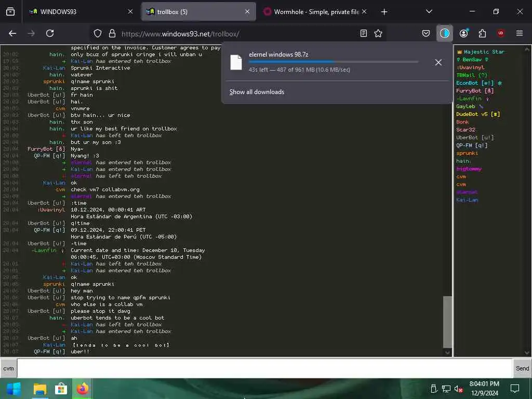
Task: Cancel the elernel windows 98.7z download
Action: point(438,62)
